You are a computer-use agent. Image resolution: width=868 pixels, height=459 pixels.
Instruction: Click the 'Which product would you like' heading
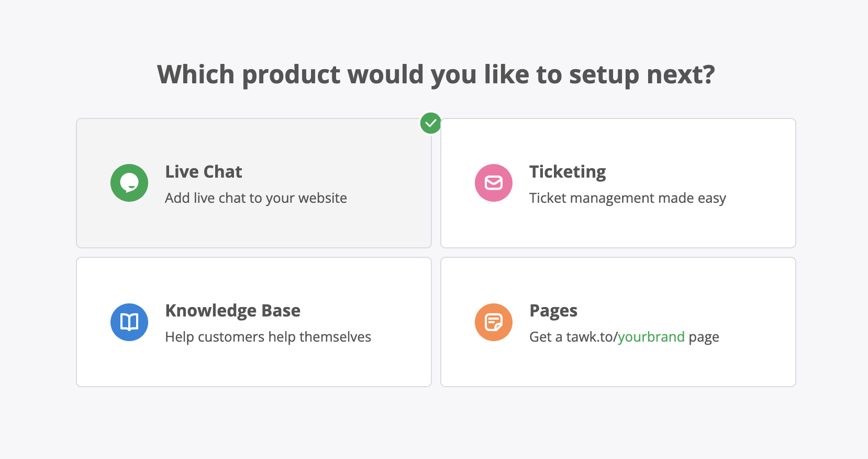436,74
